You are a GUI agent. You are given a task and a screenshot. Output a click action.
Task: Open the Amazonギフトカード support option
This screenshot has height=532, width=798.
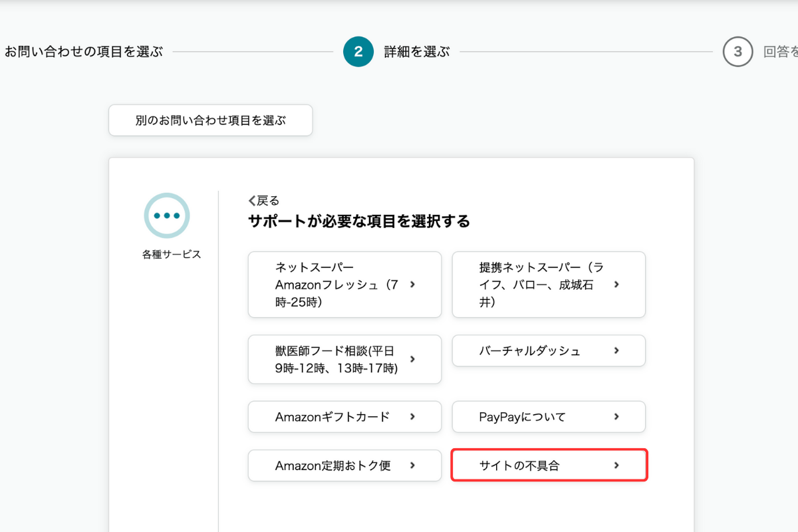[x=344, y=417]
